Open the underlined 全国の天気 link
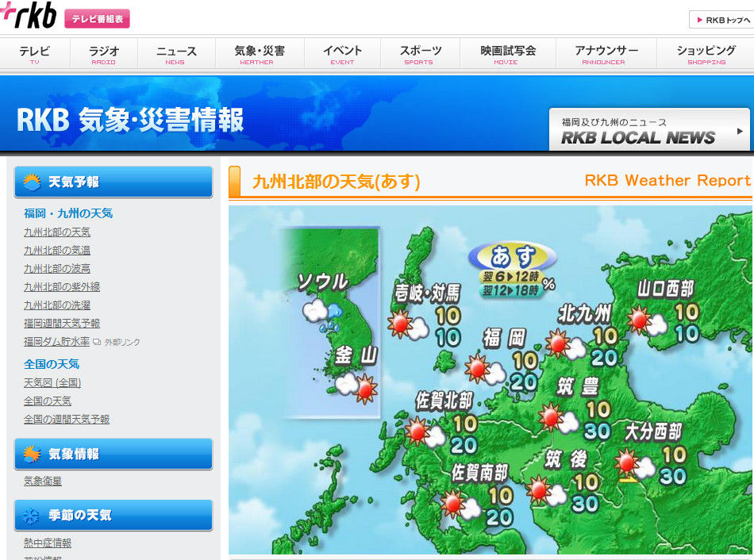The image size is (754, 560). (x=48, y=401)
